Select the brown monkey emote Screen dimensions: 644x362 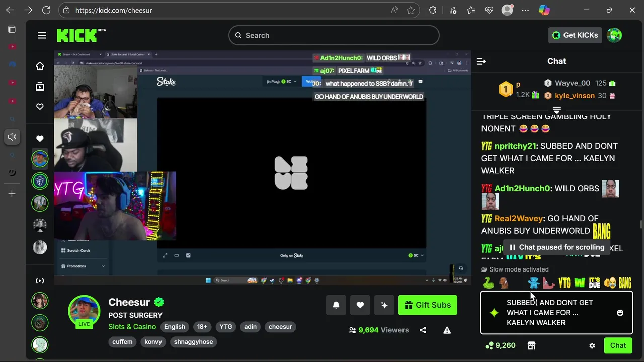(x=503, y=283)
